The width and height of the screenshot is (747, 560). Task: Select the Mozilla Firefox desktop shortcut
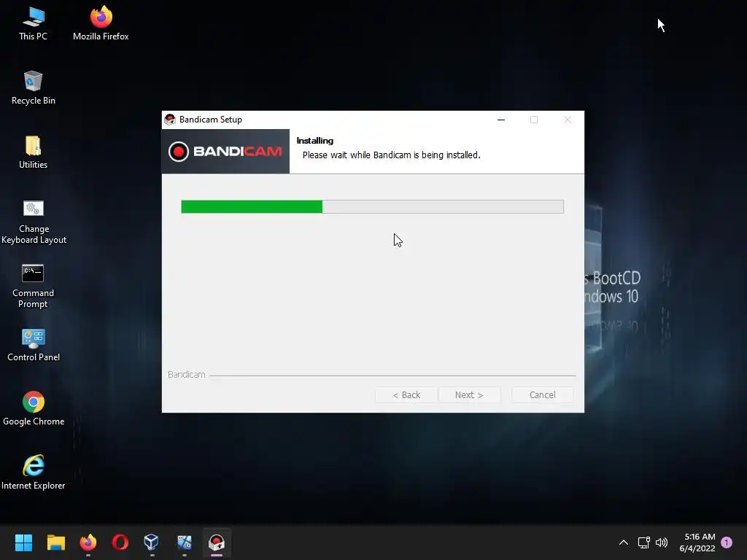(x=101, y=24)
